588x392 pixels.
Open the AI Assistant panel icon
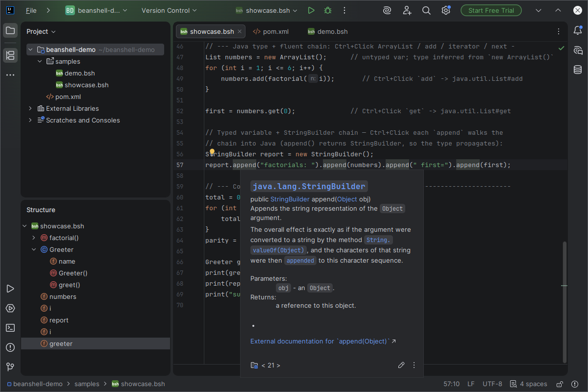tap(578, 50)
